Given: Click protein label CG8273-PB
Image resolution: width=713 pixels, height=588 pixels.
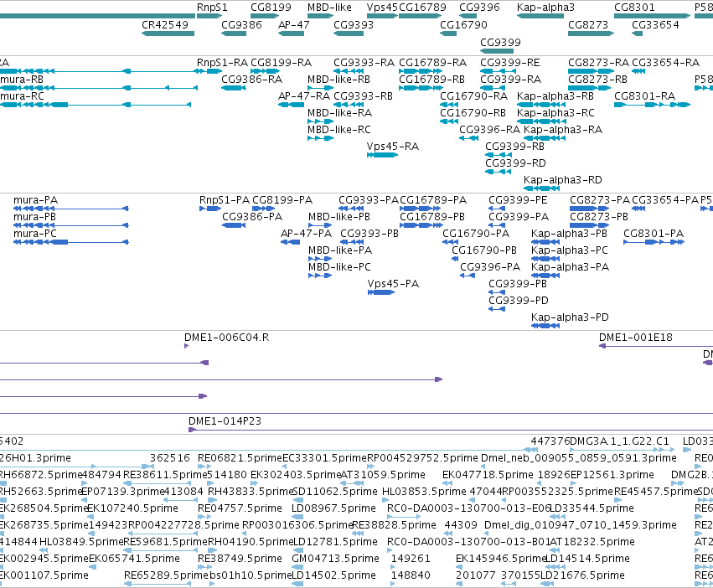Looking at the screenshot, I should pyautogui.click(x=599, y=217).
